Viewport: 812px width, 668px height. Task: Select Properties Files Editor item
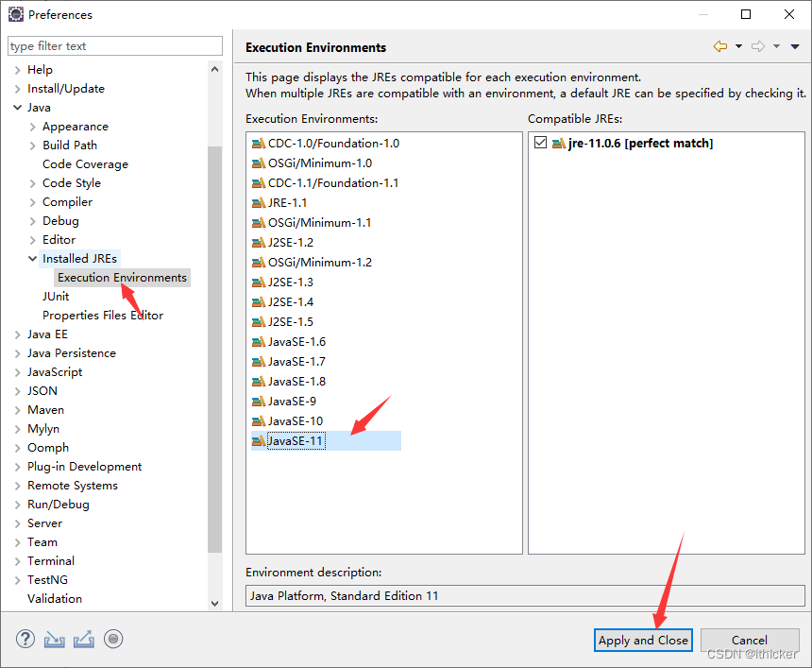pyautogui.click(x=103, y=315)
